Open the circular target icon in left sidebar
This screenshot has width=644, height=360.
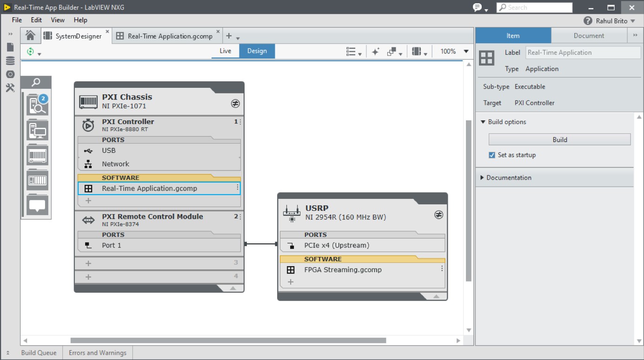pos(10,74)
